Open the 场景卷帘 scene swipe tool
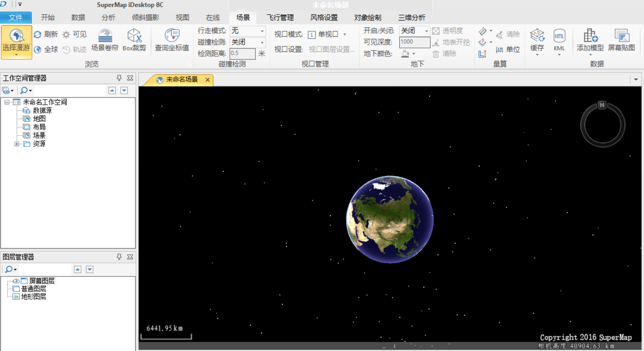The image size is (644, 351). (x=105, y=40)
